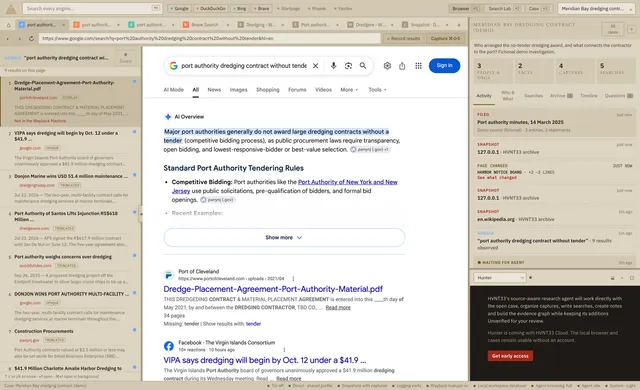Enable the Startpage engine chip

(288, 8)
